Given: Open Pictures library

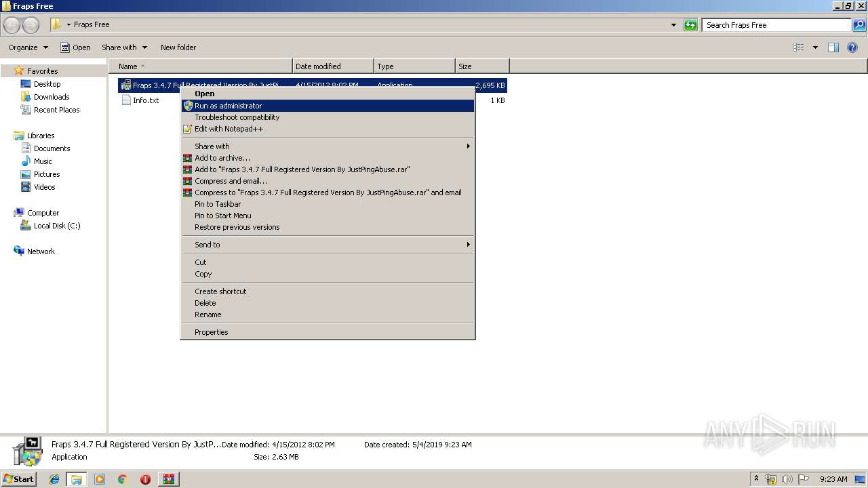Looking at the screenshot, I should point(47,174).
